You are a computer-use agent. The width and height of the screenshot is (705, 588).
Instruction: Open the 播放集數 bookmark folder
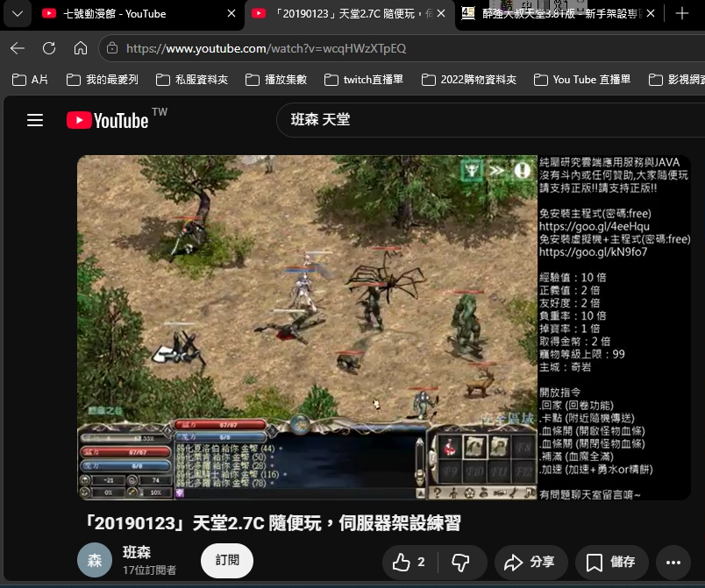pos(276,80)
